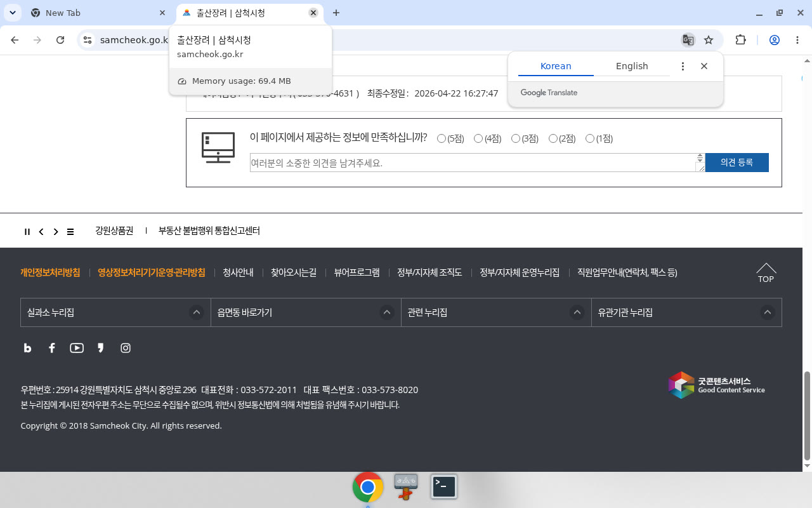812x508 pixels.
Task: Show previous banner with left arrow
Action: point(41,232)
